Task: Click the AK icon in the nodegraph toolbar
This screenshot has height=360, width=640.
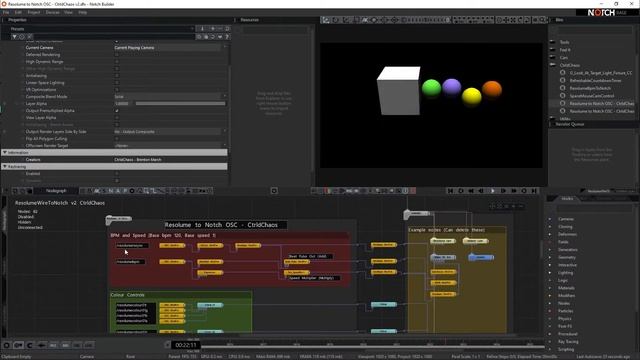Action: click(x=97, y=191)
